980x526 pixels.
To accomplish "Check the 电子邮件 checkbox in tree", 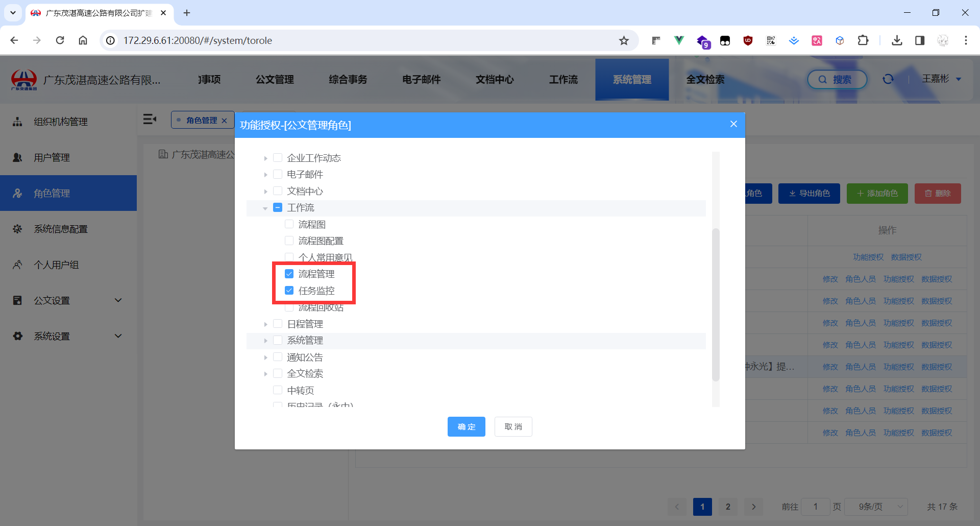I will 278,174.
